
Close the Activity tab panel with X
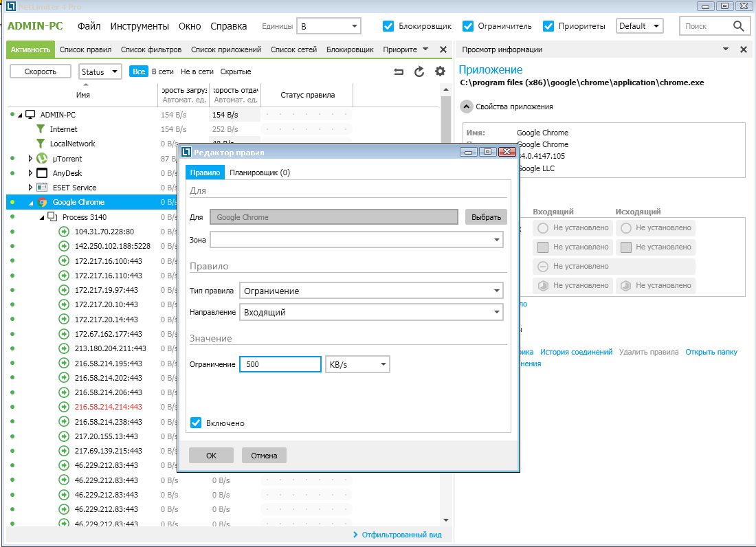pyautogui.click(x=443, y=49)
